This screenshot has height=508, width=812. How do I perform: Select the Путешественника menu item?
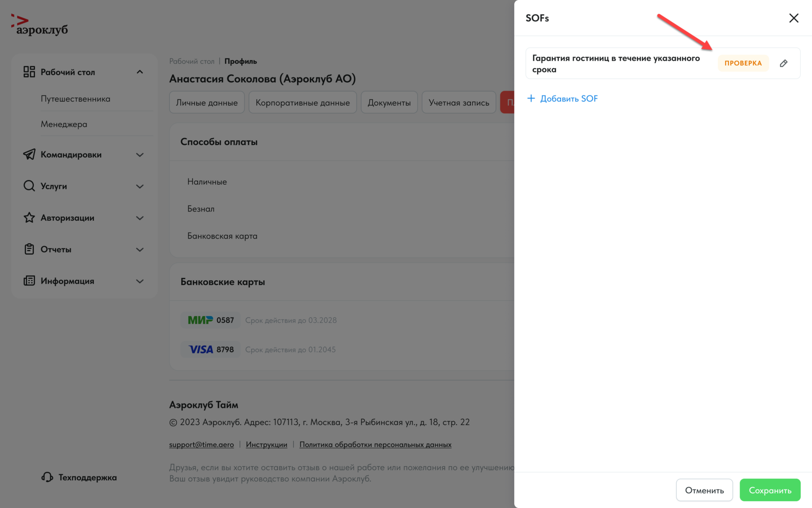pyautogui.click(x=75, y=99)
